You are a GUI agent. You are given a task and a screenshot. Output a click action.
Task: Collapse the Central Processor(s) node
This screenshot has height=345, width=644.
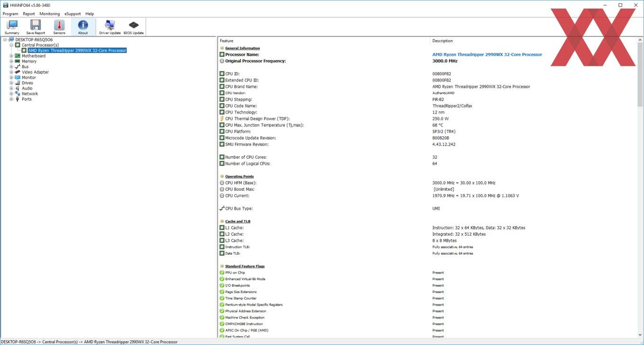point(11,45)
